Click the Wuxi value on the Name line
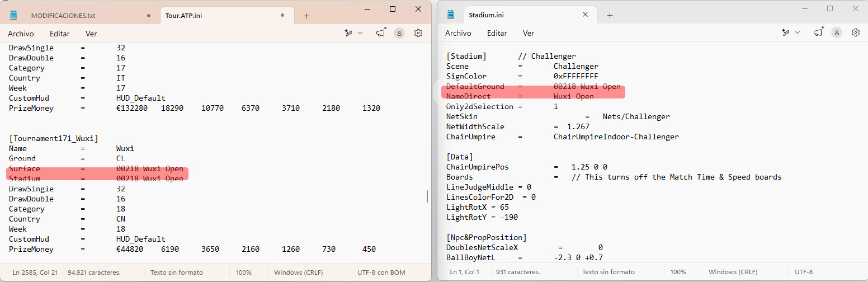Image resolution: width=868 pixels, height=282 pixels. 125,148
